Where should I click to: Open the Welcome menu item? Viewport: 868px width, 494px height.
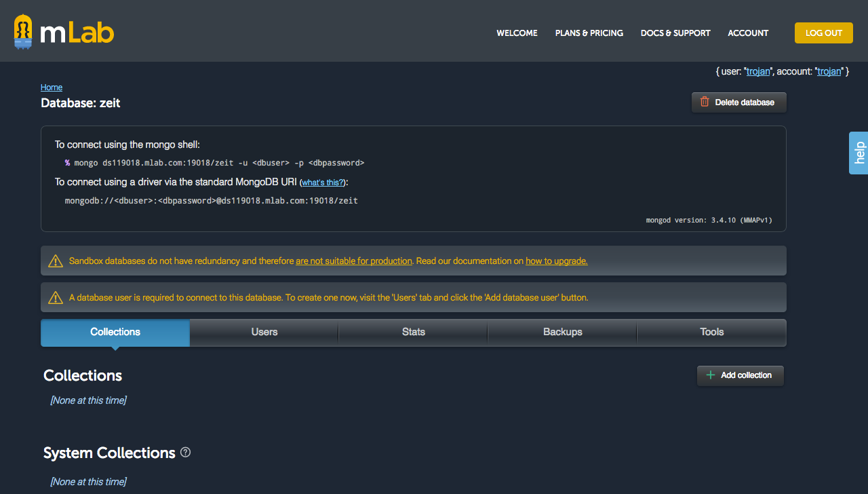(517, 33)
